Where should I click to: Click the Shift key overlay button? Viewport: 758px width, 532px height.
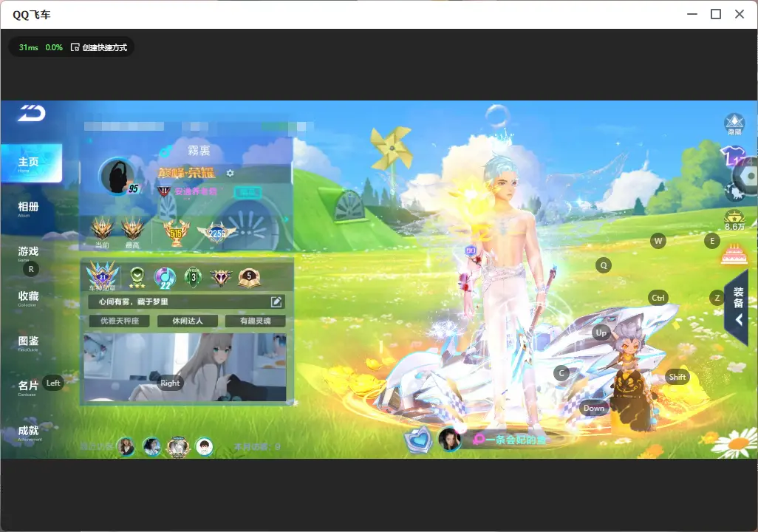pyautogui.click(x=677, y=377)
